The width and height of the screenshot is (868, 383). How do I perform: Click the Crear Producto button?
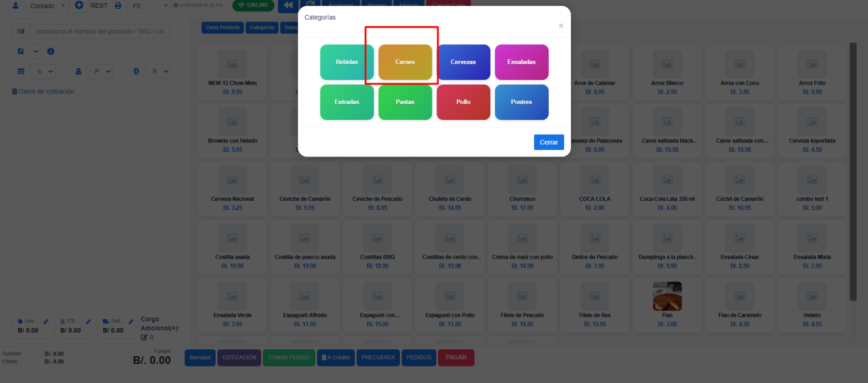click(223, 27)
